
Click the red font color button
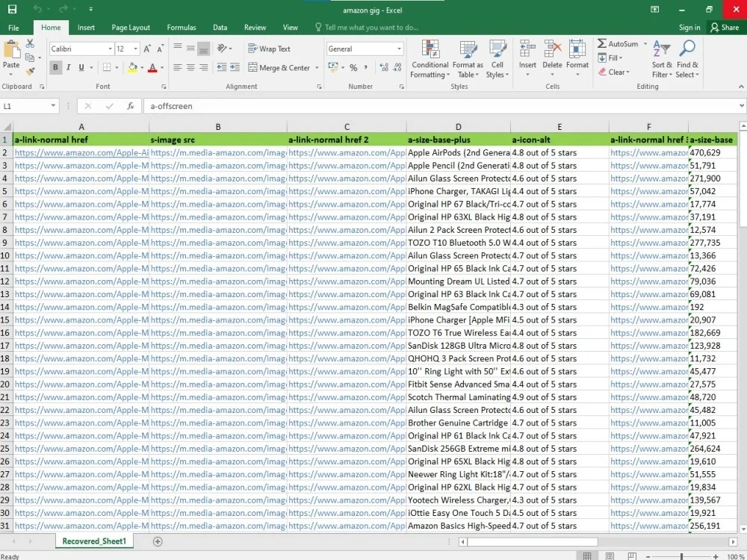152,68
